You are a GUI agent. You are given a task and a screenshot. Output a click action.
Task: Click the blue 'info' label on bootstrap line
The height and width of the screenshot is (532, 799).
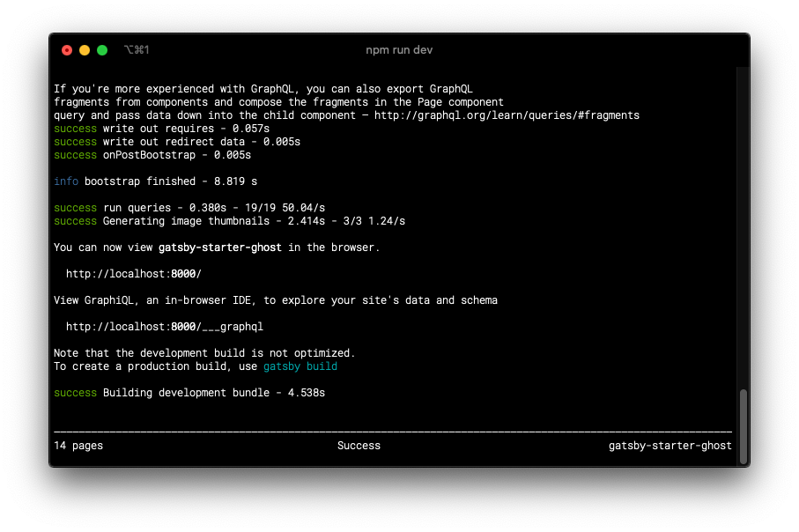click(x=66, y=181)
